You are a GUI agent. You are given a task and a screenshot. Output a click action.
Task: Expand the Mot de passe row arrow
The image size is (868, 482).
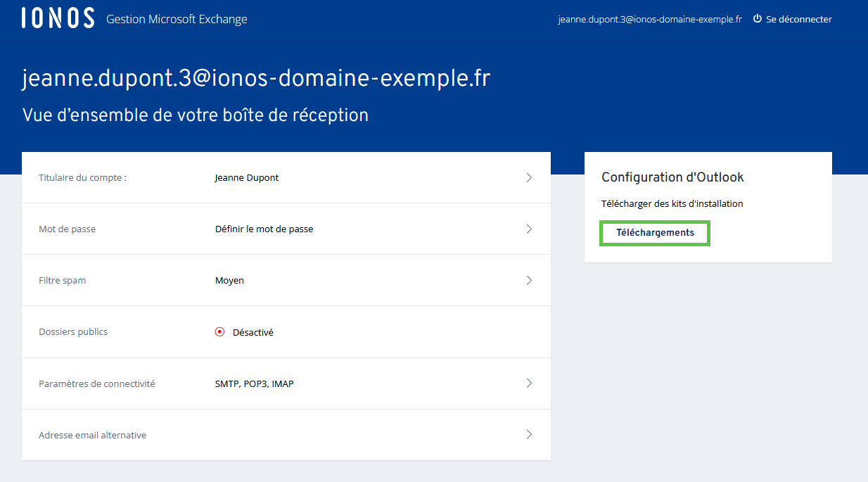[x=529, y=229]
